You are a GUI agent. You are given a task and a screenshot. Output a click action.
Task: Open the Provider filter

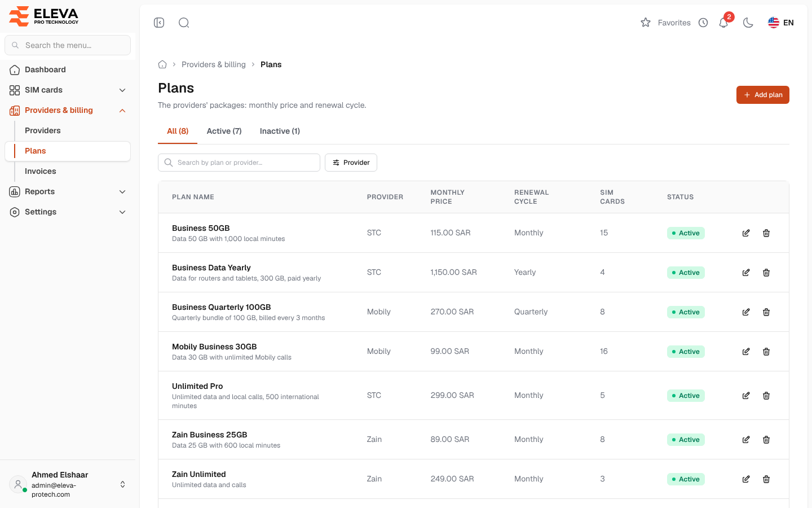(x=351, y=163)
